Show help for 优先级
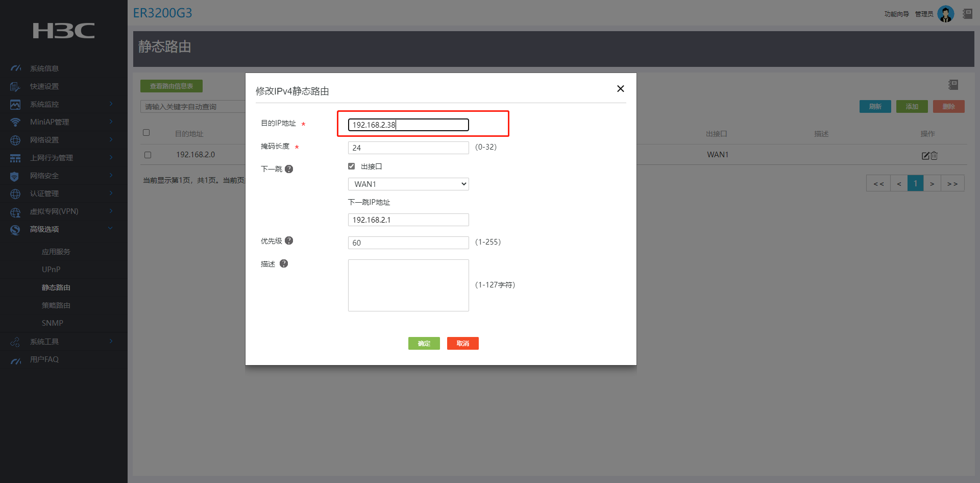The width and height of the screenshot is (980, 483). tap(289, 240)
